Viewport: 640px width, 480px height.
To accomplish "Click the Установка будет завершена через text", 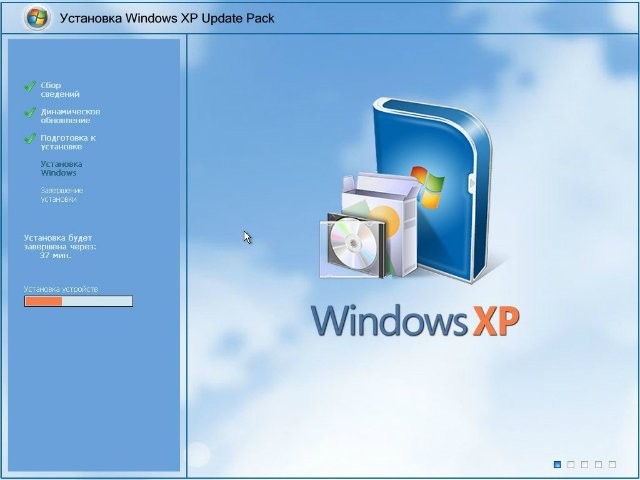I will (60, 242).
